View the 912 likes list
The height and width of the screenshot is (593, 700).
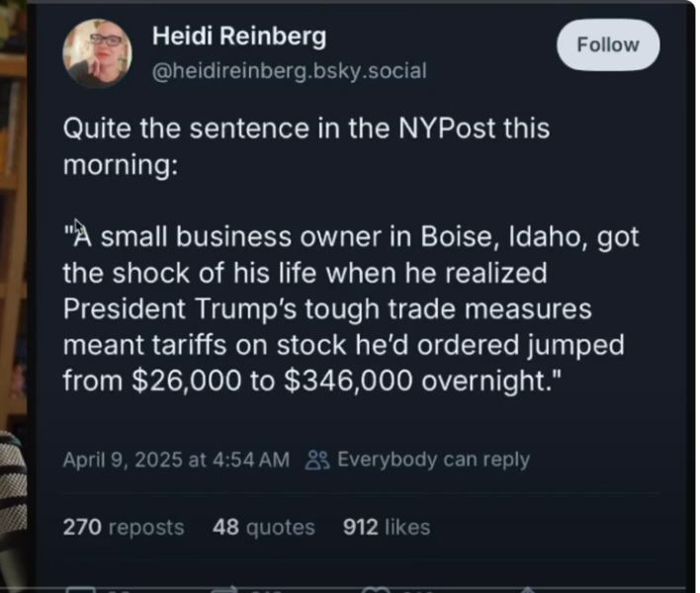386,527
